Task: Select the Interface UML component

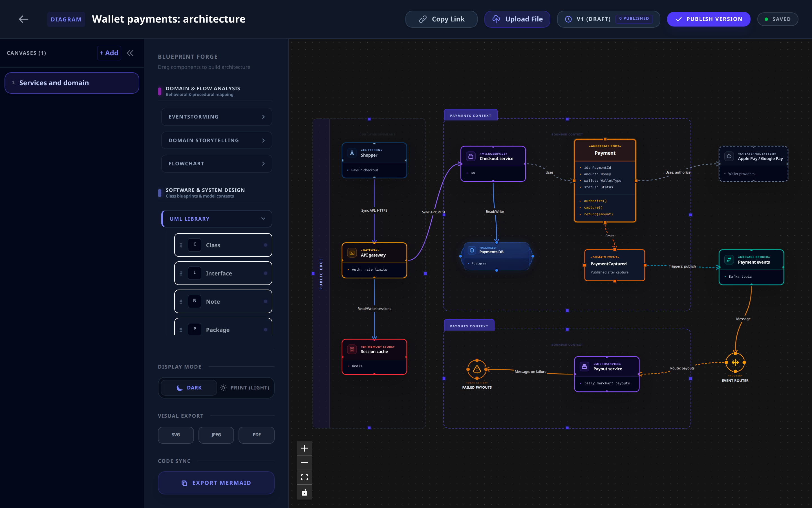Action: tap(223, 273)
